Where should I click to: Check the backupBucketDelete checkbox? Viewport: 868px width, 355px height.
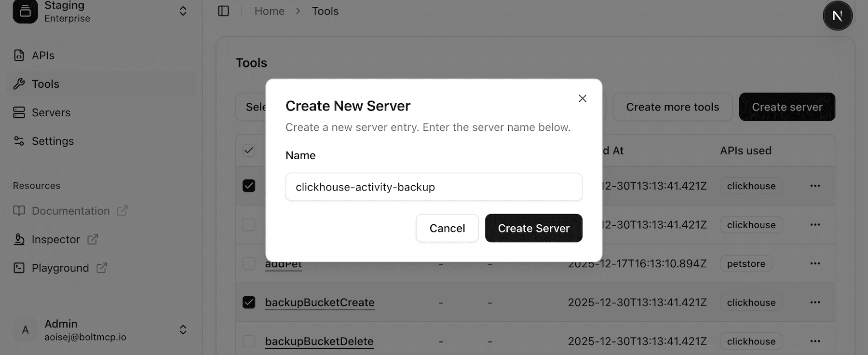coord(249,341)
